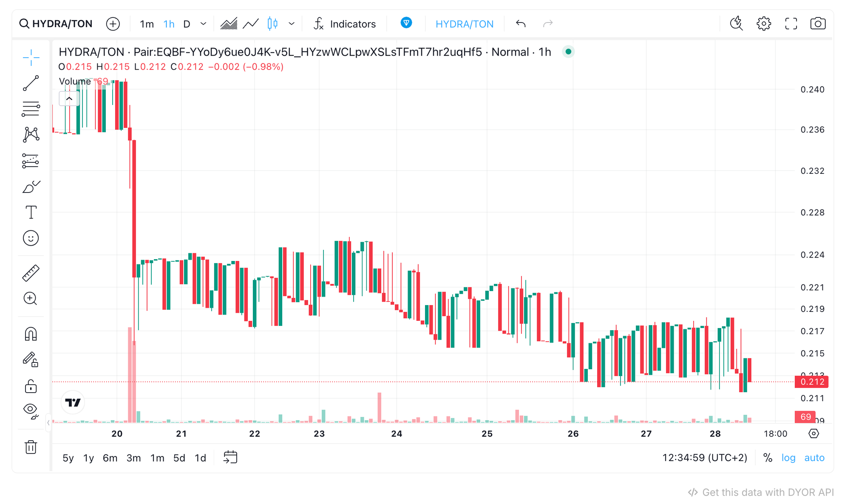Switch to candlestick chart style

click(x=273, y=24)
